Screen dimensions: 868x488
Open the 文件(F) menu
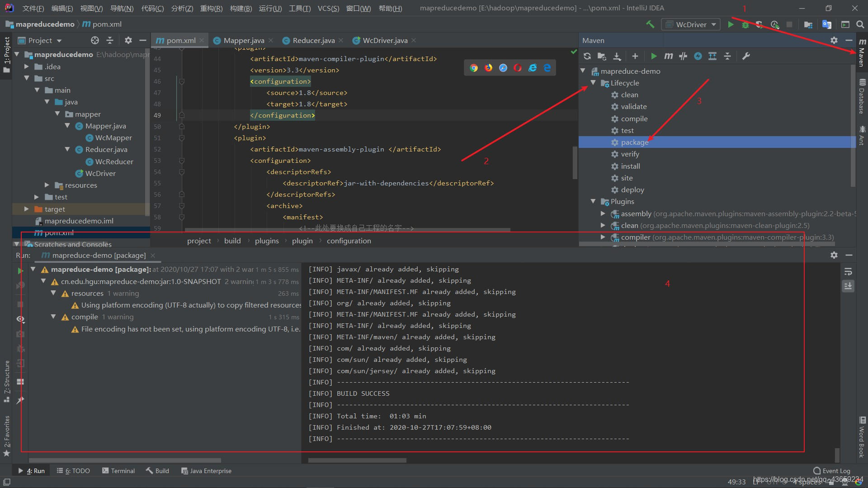point(33,8)
